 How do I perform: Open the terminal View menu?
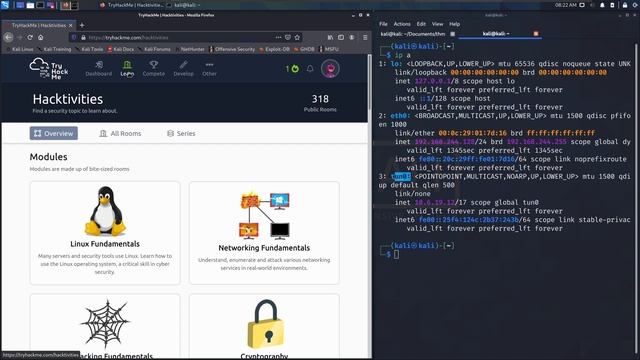[438, 24]
